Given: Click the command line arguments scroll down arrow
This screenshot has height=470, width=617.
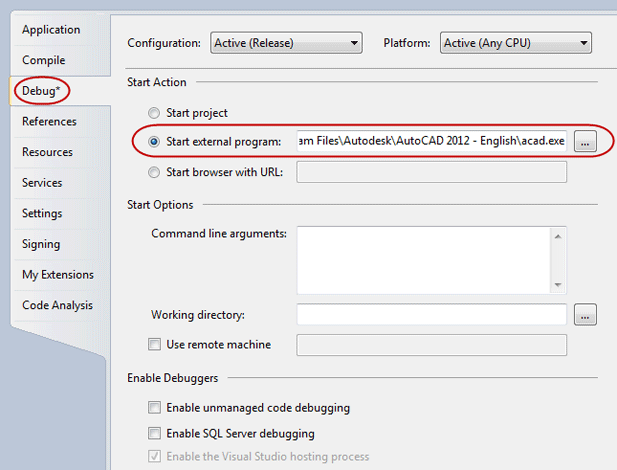Looking at the screenshot, I should click(x=558, y=285).
